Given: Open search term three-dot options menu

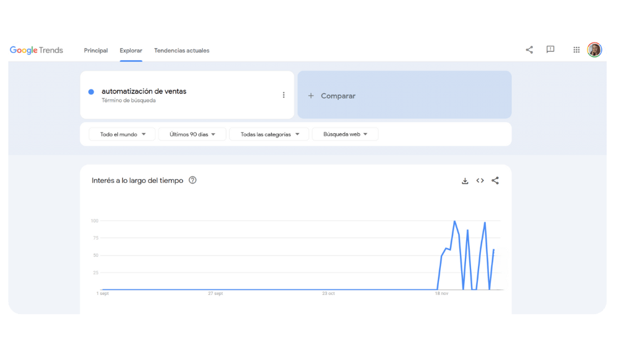Looking at the screenshot, I should click(284, 95).
